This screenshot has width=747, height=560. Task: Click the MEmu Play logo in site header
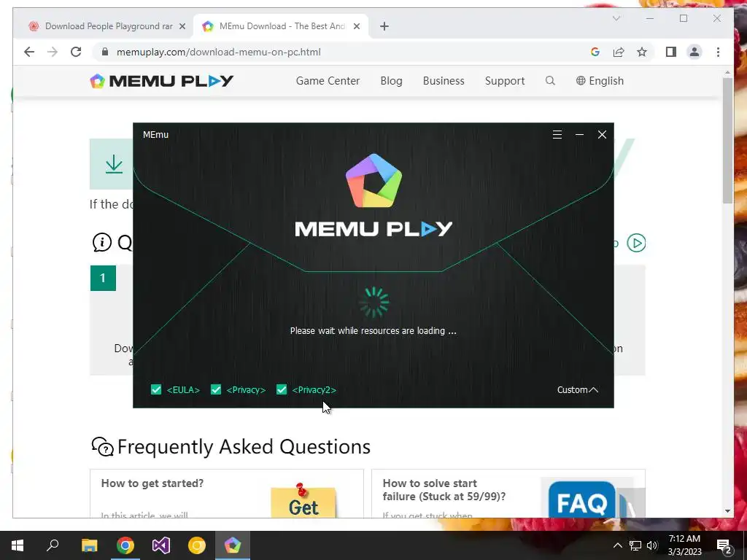click(161, 81)
